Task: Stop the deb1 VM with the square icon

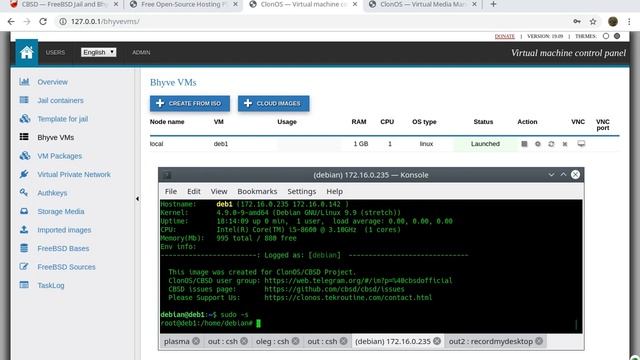Action: pos(524,144)
